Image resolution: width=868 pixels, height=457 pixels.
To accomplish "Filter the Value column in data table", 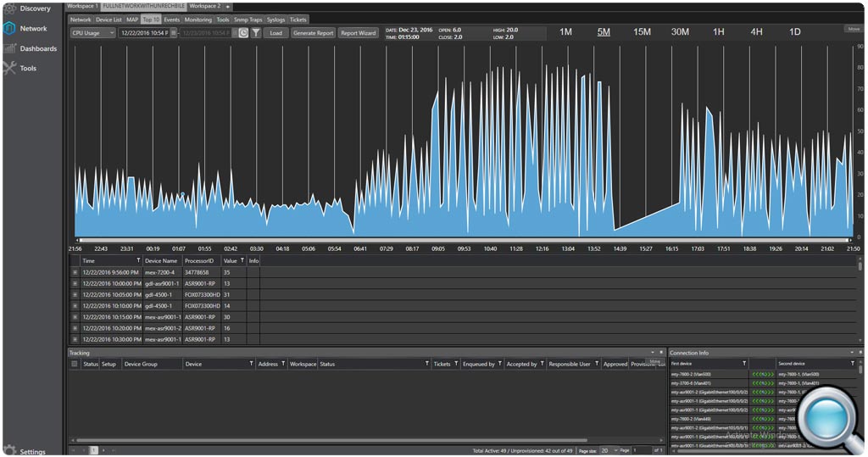I will click(242, 260).
